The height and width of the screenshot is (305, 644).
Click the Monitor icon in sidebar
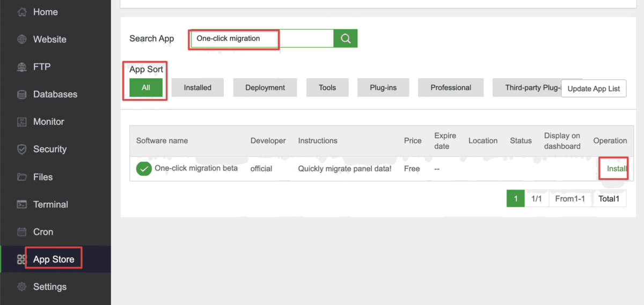[x=22, y=122]
